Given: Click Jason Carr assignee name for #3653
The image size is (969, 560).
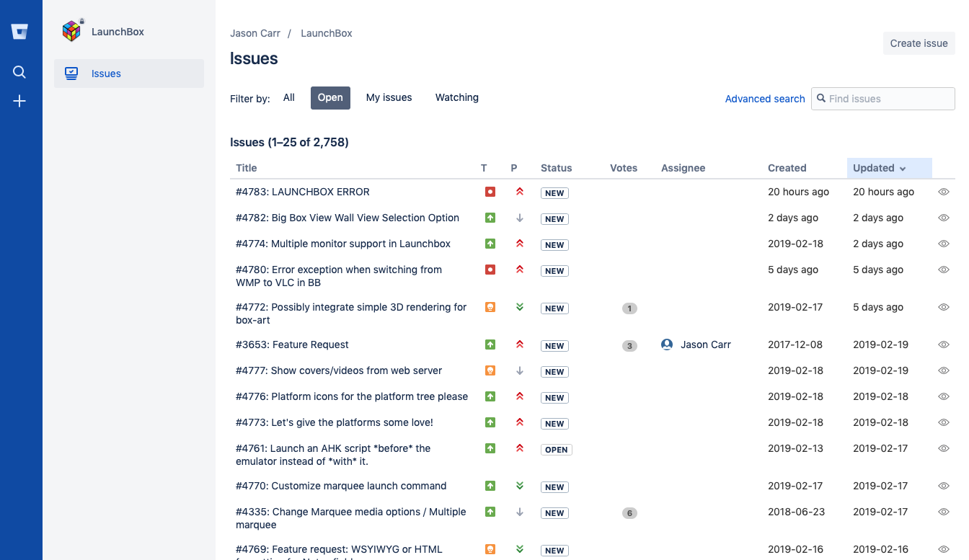Looking at the screenshot, I should (706, 345).
